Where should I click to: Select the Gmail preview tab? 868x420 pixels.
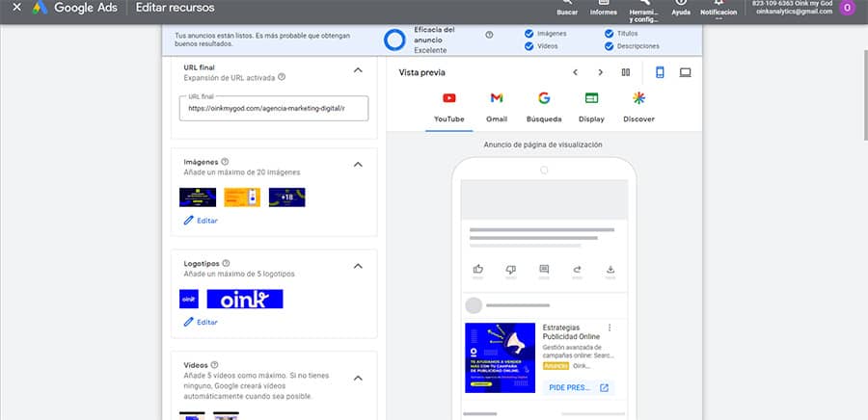pyautogui.click(x=497, y=108)
